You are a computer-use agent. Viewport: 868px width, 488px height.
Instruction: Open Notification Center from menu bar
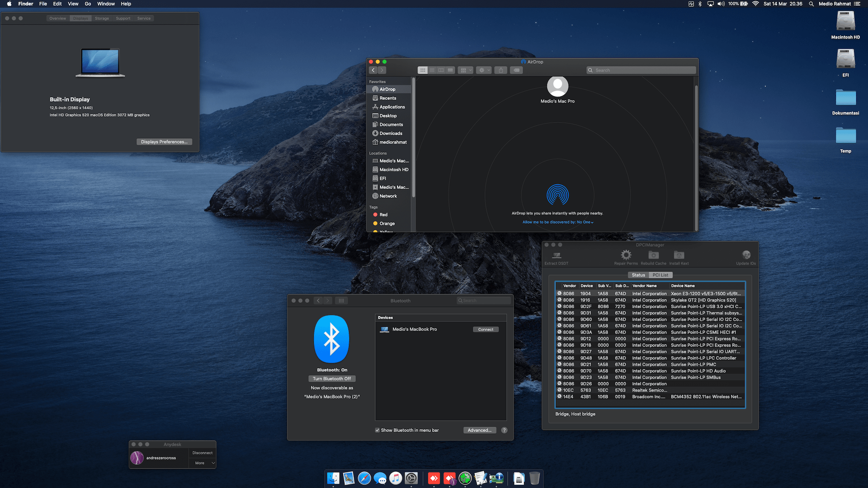[x=857, y=4]
